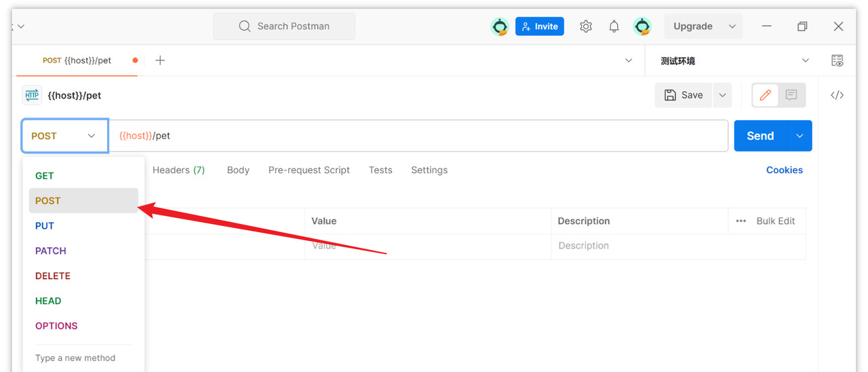
Task: Click the Value parameter cell
Action: (428, 246)
